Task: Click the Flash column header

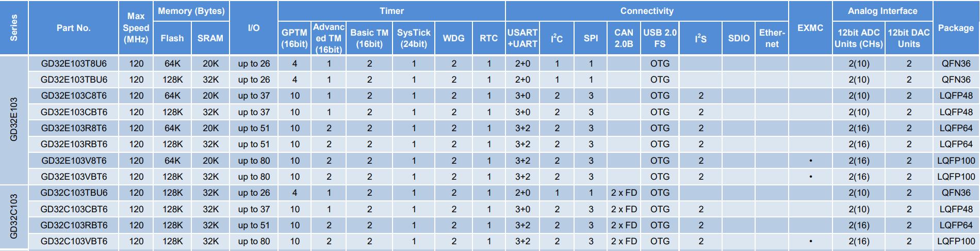Action: pos(172,38)
